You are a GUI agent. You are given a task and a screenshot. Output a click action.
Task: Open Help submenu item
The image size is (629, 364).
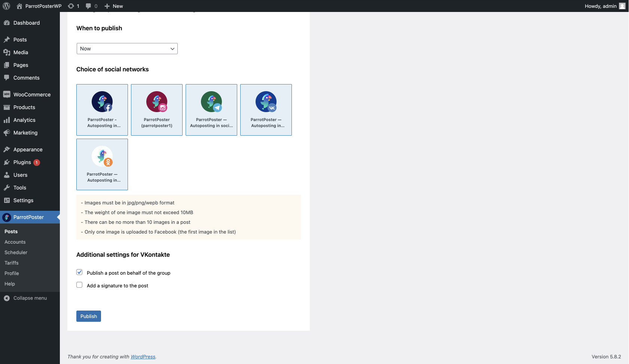click(10, 284)
